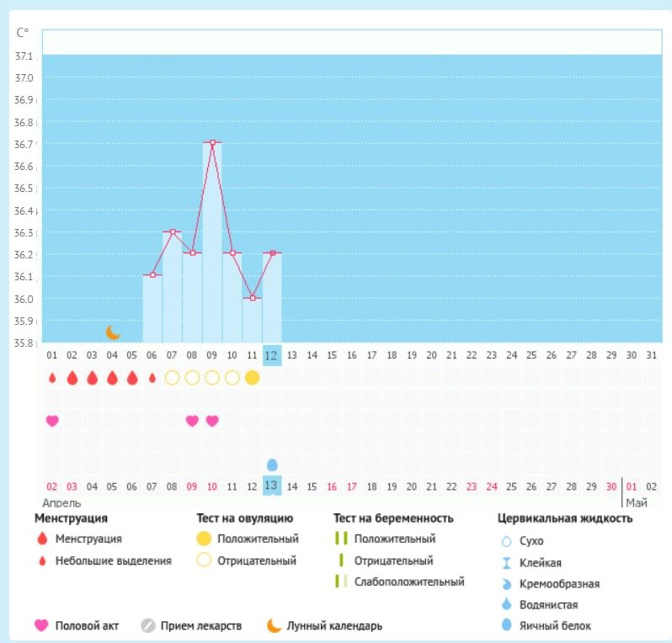Image resolution: width=672 pixels, height=643 pixels.
Task: Click the small discharge drop on cycle day 06
Action: pos(152,378)
